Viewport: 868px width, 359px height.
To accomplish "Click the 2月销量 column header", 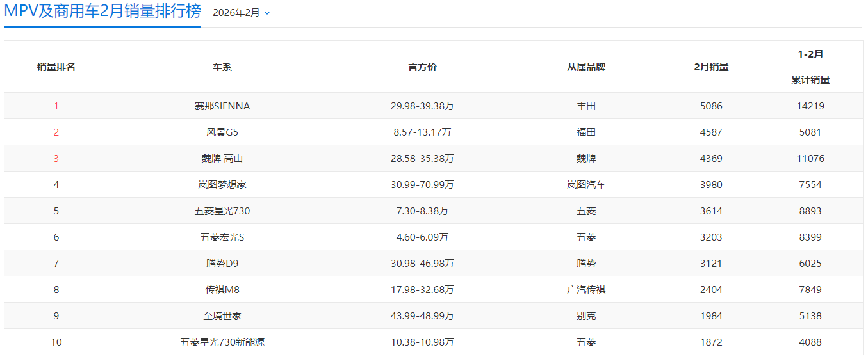I will pyautogui.click(x=711, y=67).
